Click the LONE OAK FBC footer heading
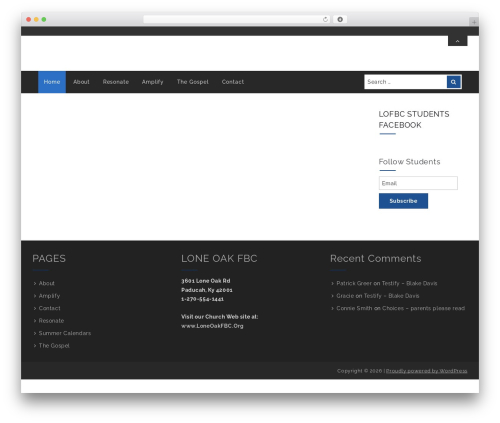Image resolution: width=500 pixels, height=423 pixels. [219, 259]
